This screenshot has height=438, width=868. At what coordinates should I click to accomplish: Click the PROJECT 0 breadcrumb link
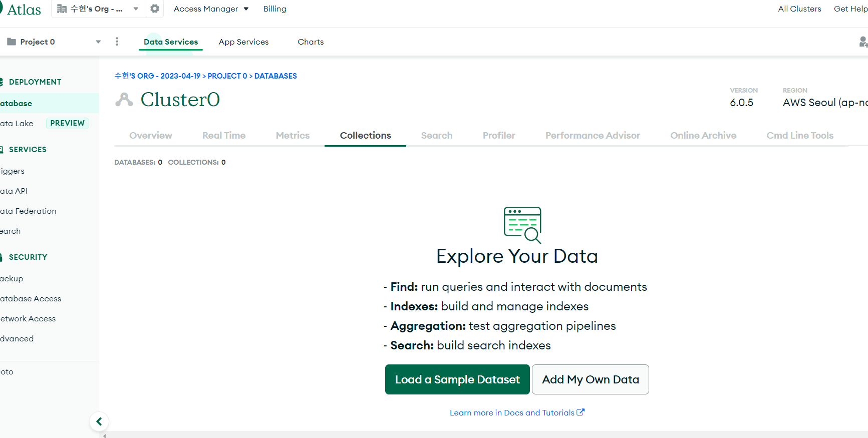[227, 76]
